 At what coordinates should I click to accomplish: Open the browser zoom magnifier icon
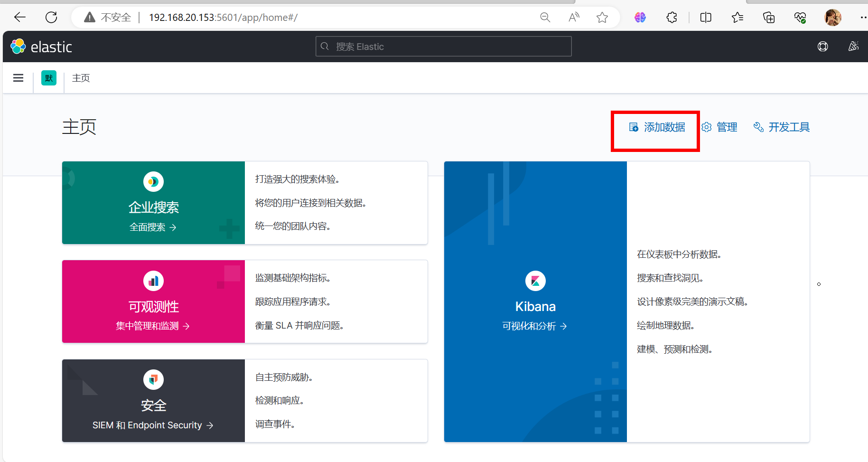[x=545, y=18]
